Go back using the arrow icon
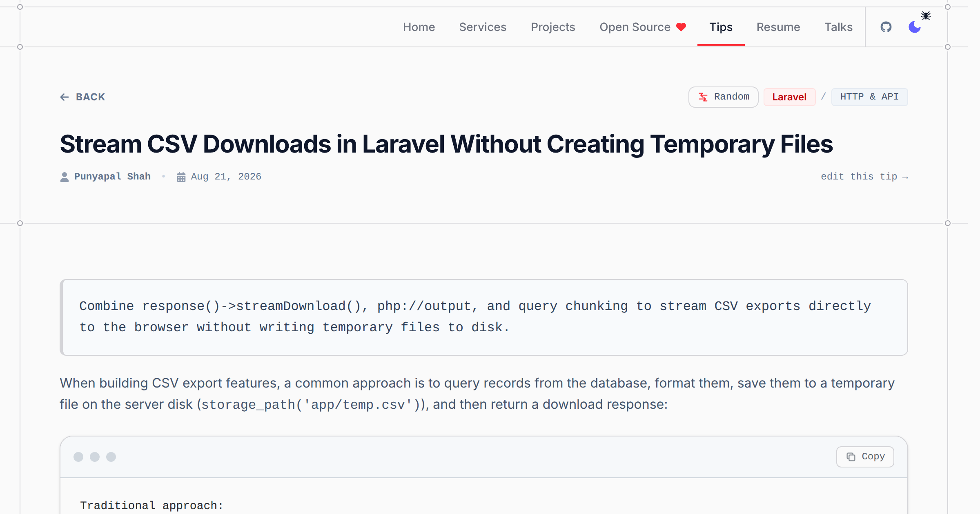The height and width of the screenshot is (514, 980). (x=65, y=97)
